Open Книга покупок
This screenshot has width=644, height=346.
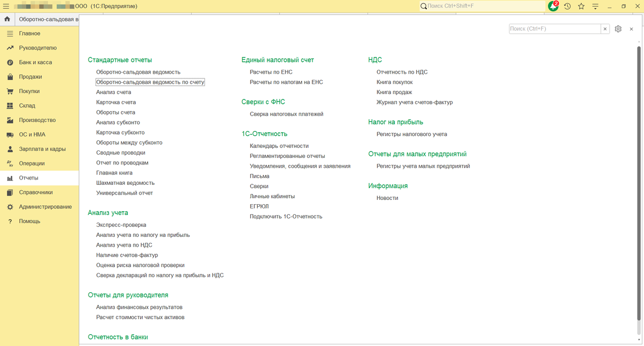click(x=394, y=82)
